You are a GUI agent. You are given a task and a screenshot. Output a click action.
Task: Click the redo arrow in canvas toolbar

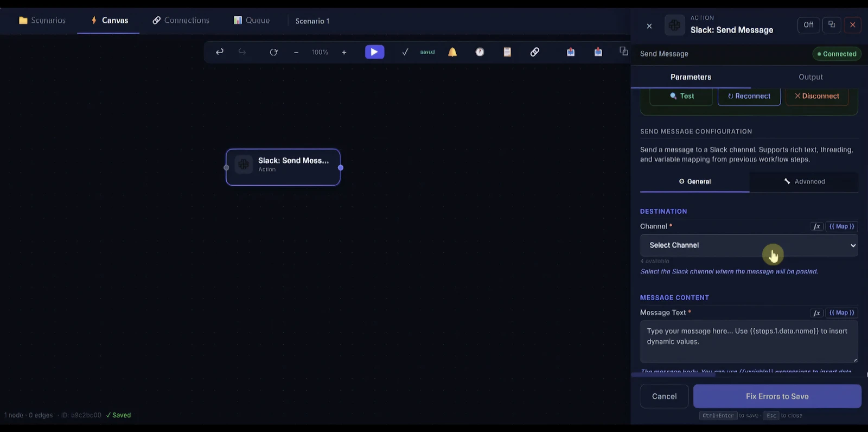pyautogui.click(x=242, y=52)
